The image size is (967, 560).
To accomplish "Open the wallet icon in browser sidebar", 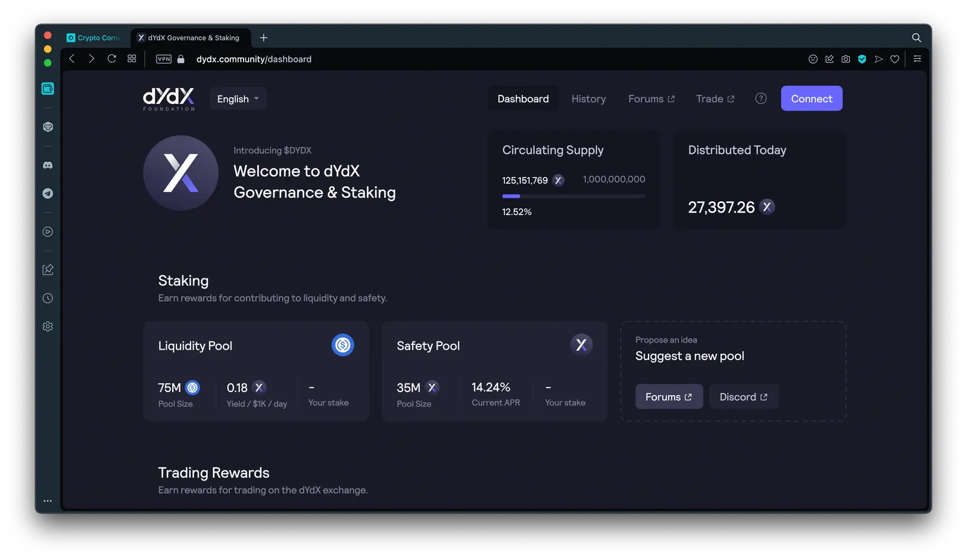I will [x=48, y=88].
